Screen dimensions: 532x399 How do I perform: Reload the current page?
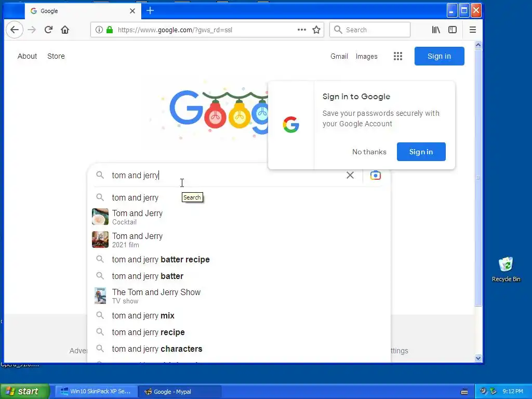tap(48, 30)
